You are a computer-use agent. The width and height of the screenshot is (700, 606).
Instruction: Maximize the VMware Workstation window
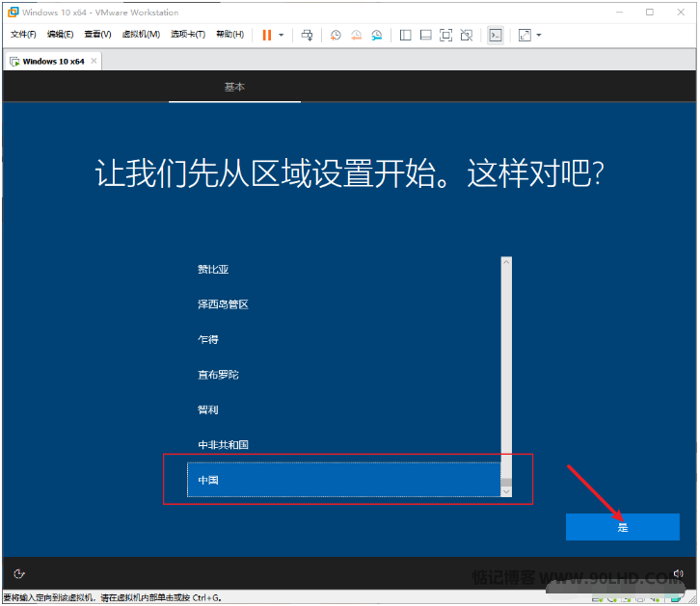point(650,13)
